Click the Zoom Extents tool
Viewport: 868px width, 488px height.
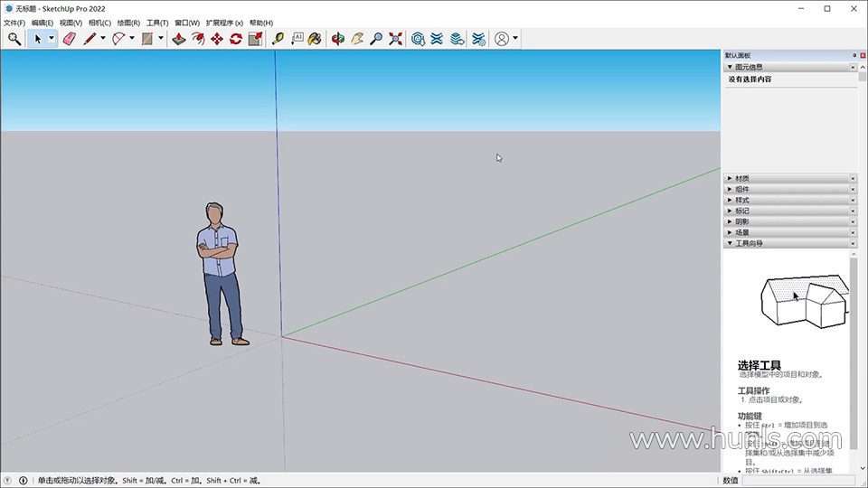pos(395,39)
